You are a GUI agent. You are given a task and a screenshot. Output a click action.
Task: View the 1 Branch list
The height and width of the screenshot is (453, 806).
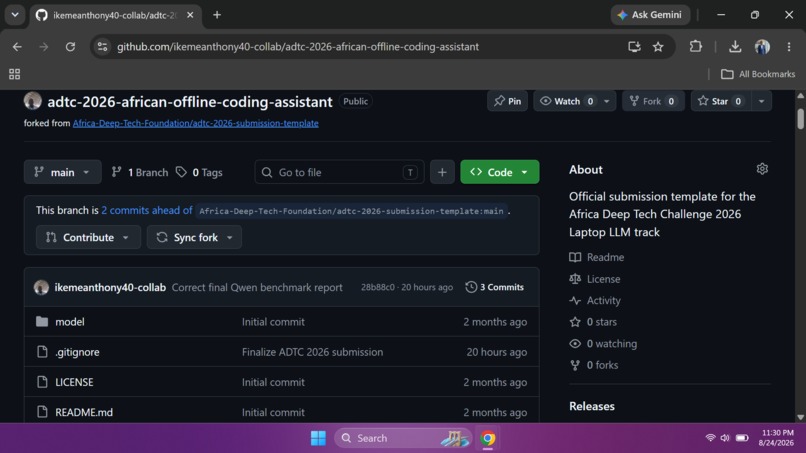point(140,172)
